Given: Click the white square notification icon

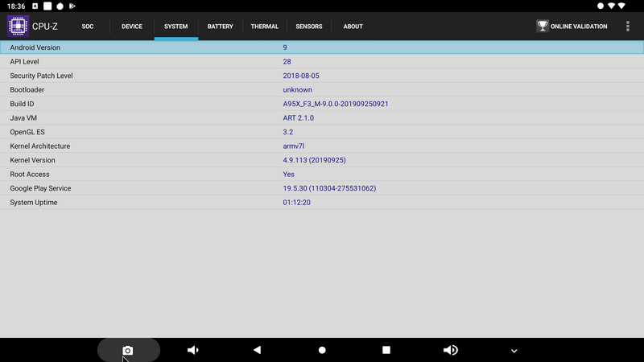Looking at the screenshot, I should [x=47, y=6].
